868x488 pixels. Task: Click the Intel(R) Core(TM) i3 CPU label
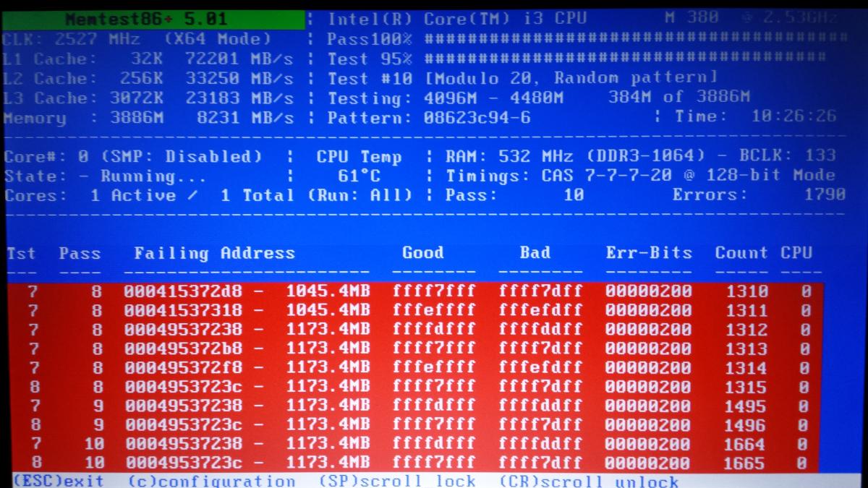coord(457,20)
